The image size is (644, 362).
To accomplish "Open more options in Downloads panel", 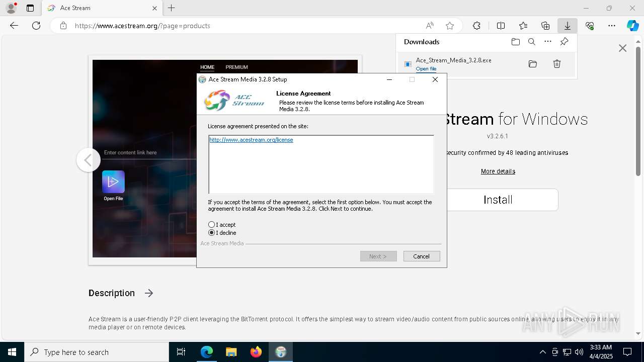I will tap(548, 42).
